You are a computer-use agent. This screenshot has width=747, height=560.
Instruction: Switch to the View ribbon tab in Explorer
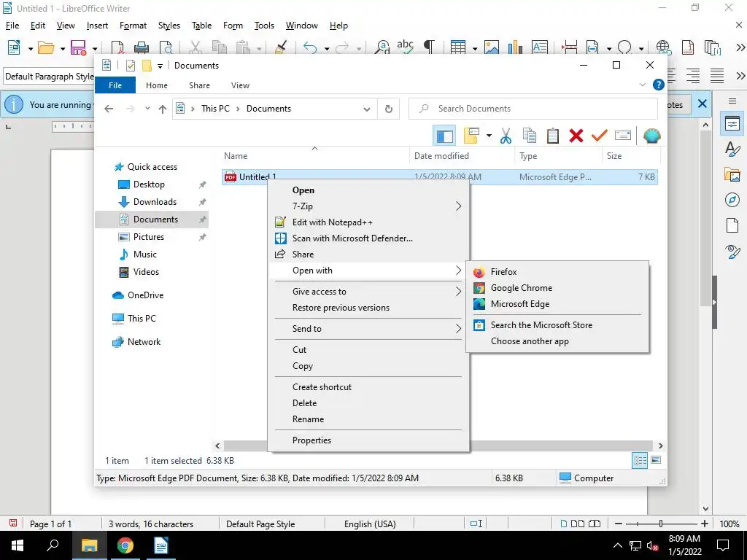[240, 85]
